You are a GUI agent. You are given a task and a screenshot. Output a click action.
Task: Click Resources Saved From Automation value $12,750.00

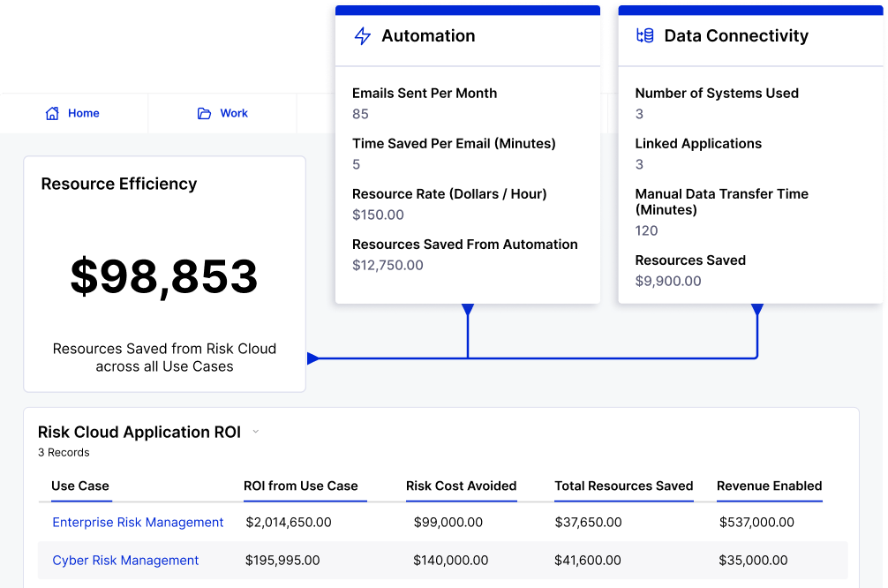tap(388, 265)
